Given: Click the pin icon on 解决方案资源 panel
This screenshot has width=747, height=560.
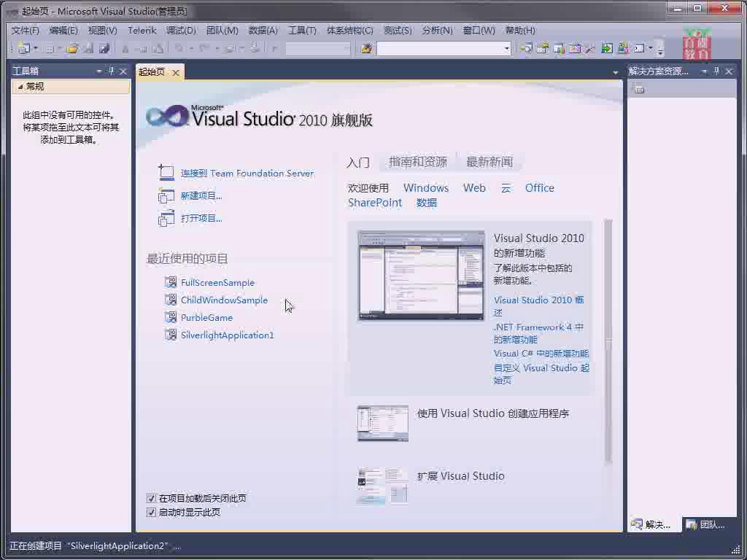Looking at the screenshot, I should [x=716, y=71].
